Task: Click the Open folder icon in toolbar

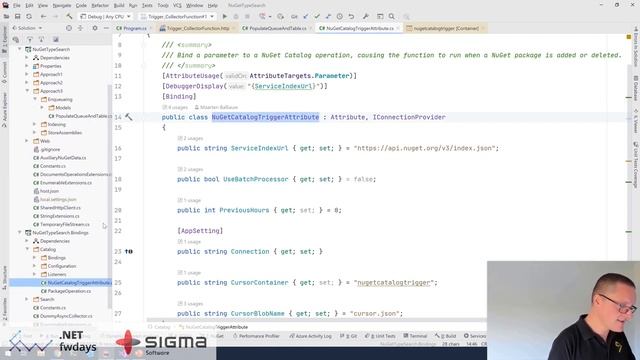Action: pyautogui.click(x=6, y=16)
